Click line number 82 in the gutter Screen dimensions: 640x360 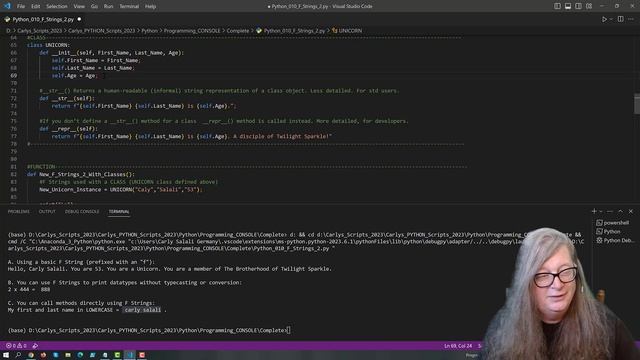tap(13, 174)
